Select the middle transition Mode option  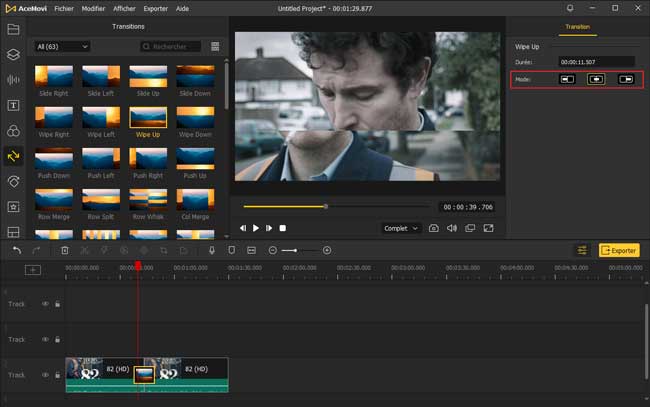click(596, 79)
